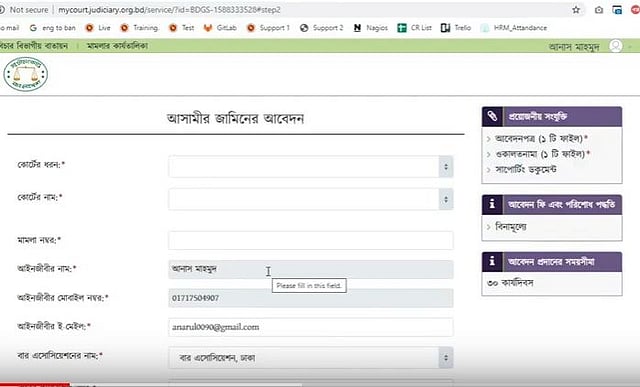Click the user avatar icon in green bar
Screen dimensions: 640x387
[616, 46]
